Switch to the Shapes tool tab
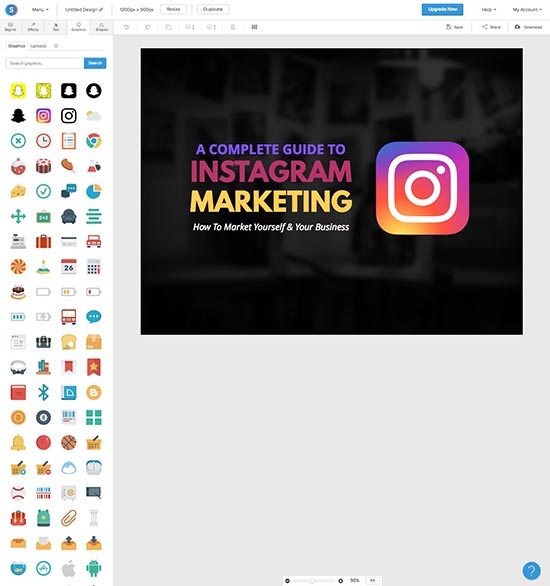Viewport: 550px width, 586px height. [x=102, y=27]
